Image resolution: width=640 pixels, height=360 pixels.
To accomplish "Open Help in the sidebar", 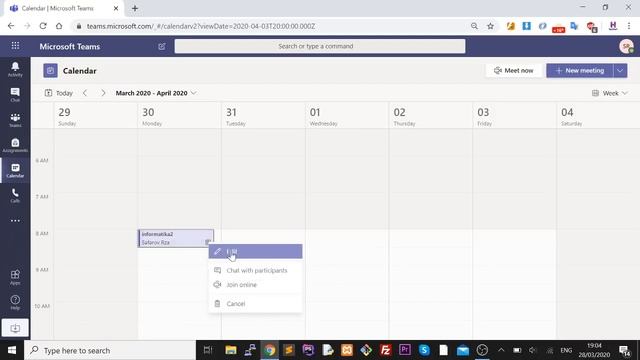I will click(15, 302).
